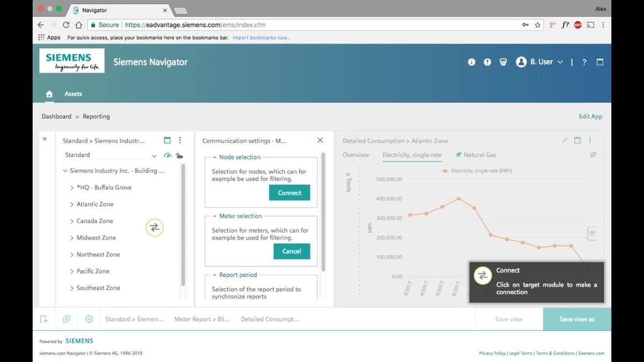
Task: Select the Meter Report > BS... bottom bar item
Action: (x=202, y=319)
